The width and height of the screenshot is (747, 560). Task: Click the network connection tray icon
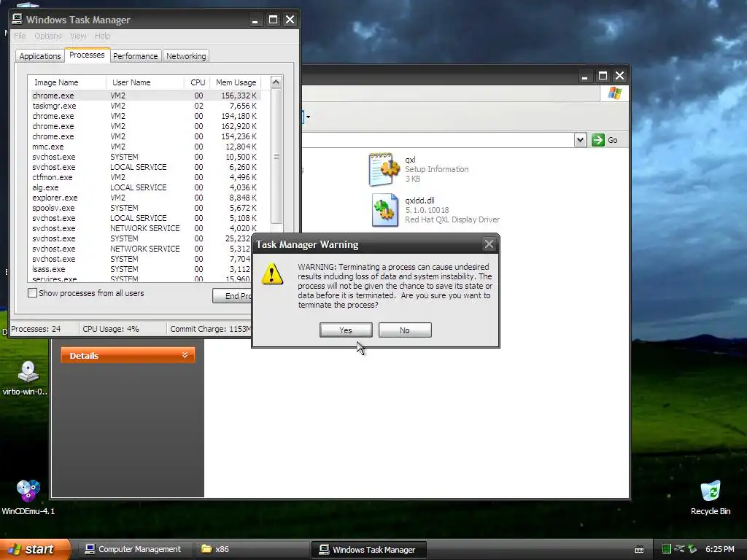679,549
